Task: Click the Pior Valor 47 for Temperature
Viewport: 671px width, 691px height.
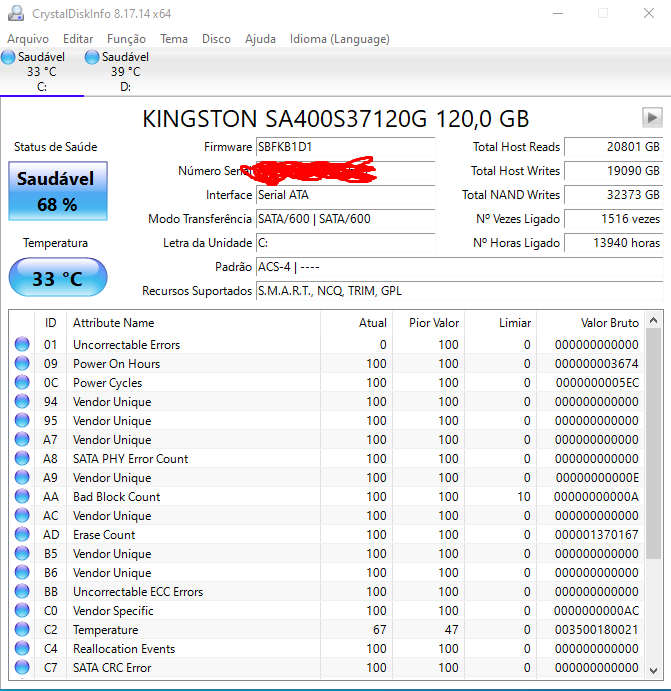Action: (x=451, y=630)
